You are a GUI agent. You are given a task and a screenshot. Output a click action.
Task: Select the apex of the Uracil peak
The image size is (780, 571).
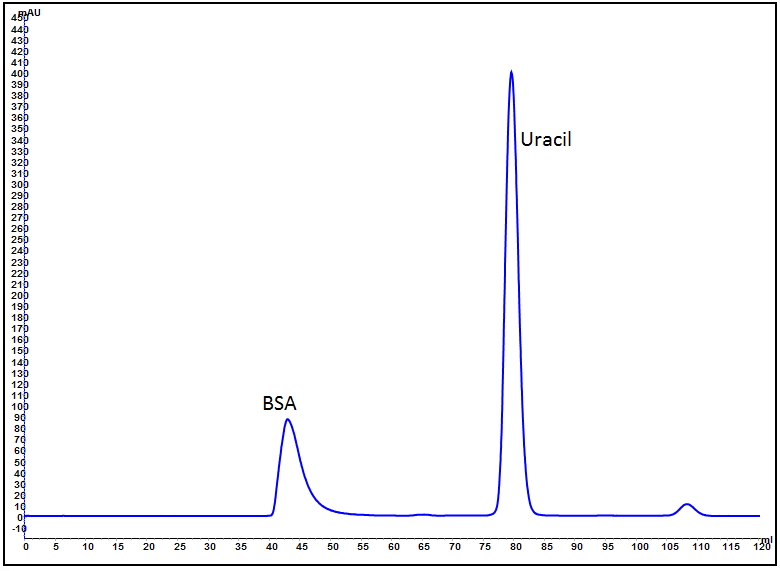coord(511,72)
